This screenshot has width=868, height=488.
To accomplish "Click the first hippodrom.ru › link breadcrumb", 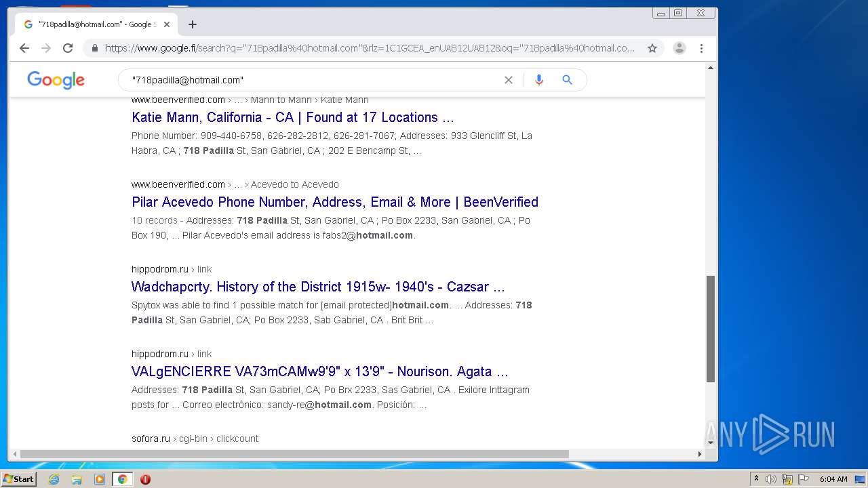I will [172, 269].
